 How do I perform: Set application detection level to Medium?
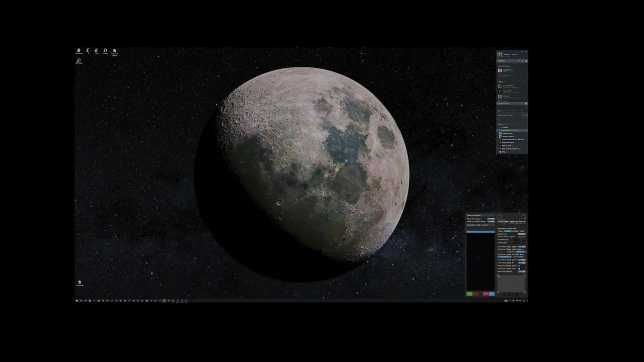[515, 231]
